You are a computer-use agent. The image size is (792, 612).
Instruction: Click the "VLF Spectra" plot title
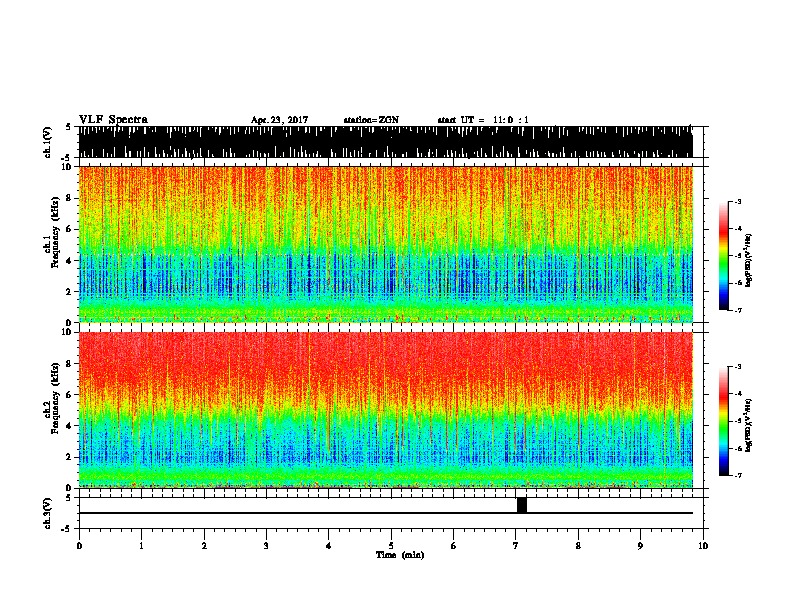tap(113, 120)
